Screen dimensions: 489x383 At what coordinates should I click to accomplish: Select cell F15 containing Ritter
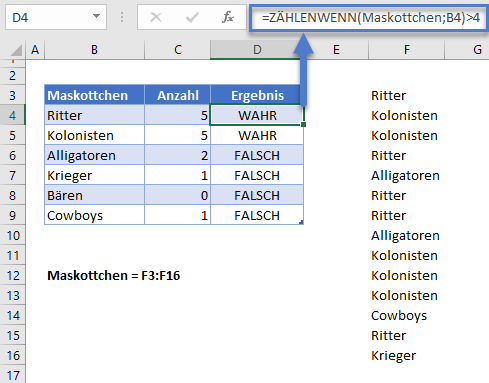[406, 335]
